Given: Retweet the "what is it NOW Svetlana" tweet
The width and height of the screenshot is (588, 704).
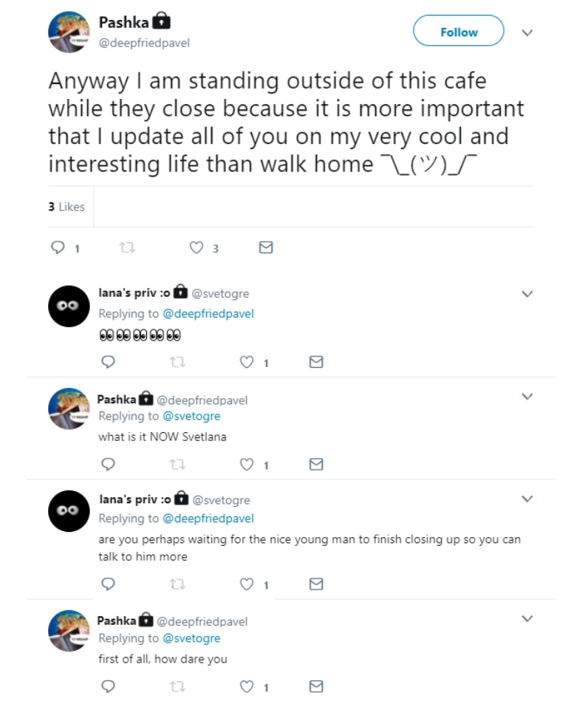Looking at the screenshot, I should point(176,465).
